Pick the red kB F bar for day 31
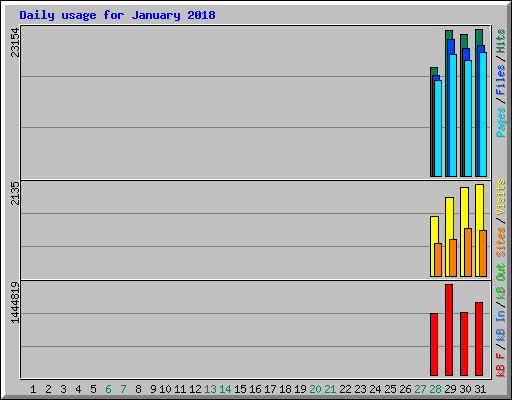The width and height of the screenshot is (512, 400). coord(479,339)
